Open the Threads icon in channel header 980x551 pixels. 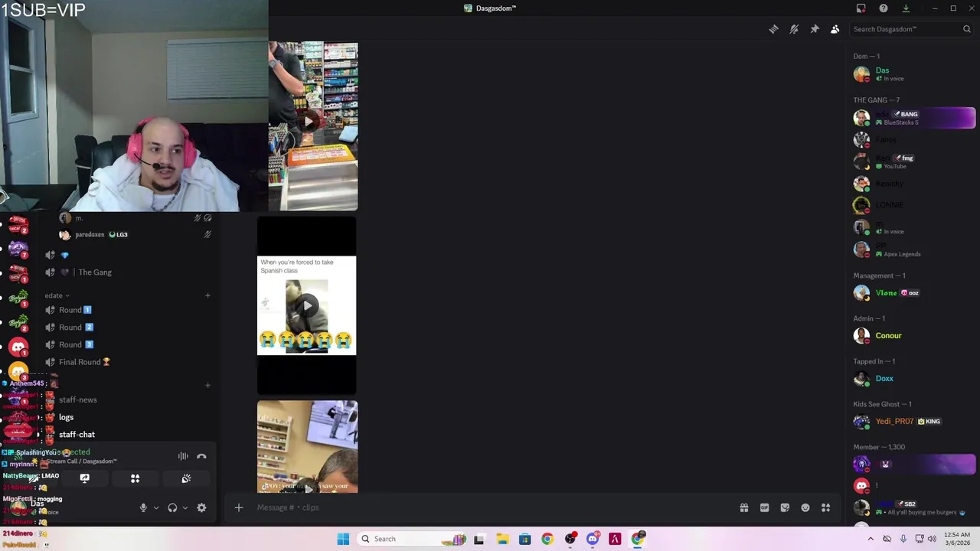[773, 29]
